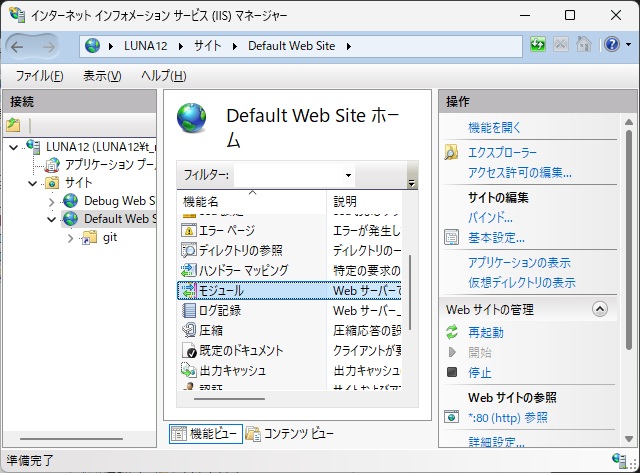Open the ヘルプ(H) menu
Viewport: 640px width, 473px height.
click(x=164, y=76)
